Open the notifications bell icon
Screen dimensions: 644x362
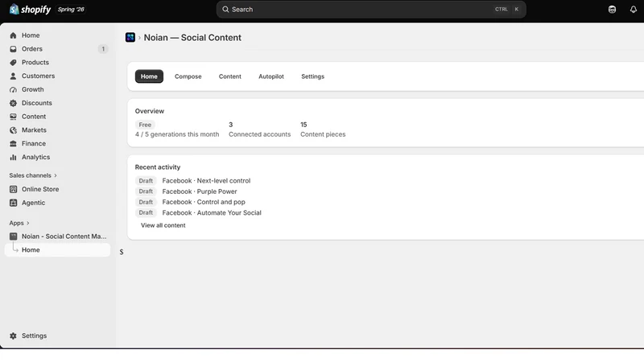point(633,10)
